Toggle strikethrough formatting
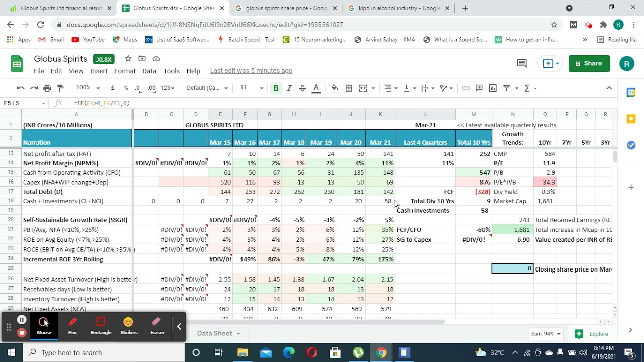 pyautogui.click(x=302, y=88)
